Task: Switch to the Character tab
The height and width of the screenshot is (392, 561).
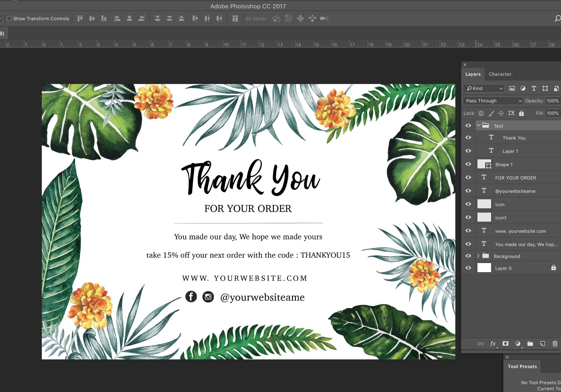Action: pyautogui.click(x=500, y=74)
